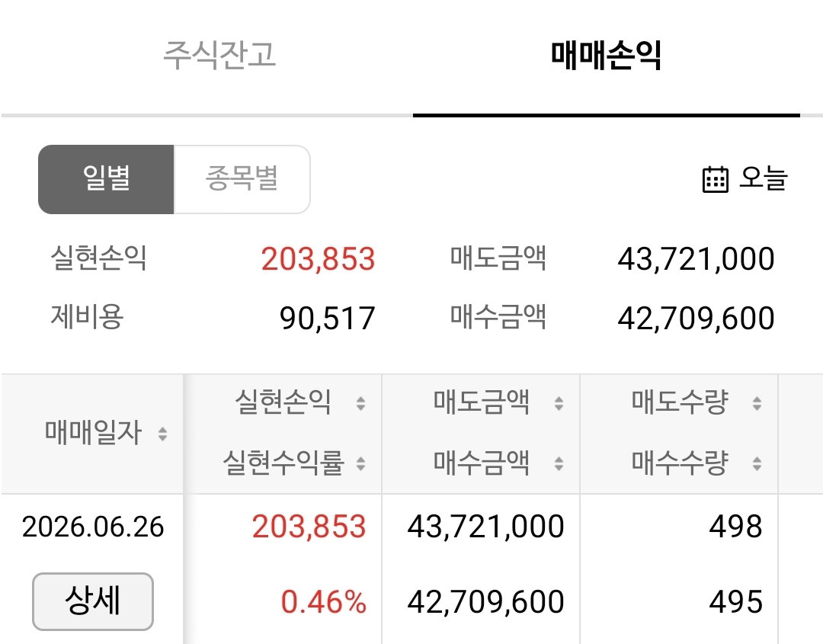Sort by 매도수량 arrow icon
823x644 pixels.
[757, 403]
